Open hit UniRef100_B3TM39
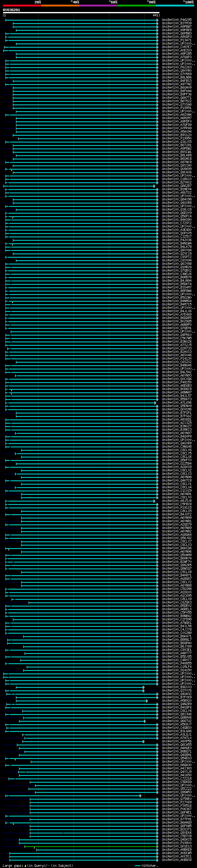Screen dimensions: 197x868 177,23
